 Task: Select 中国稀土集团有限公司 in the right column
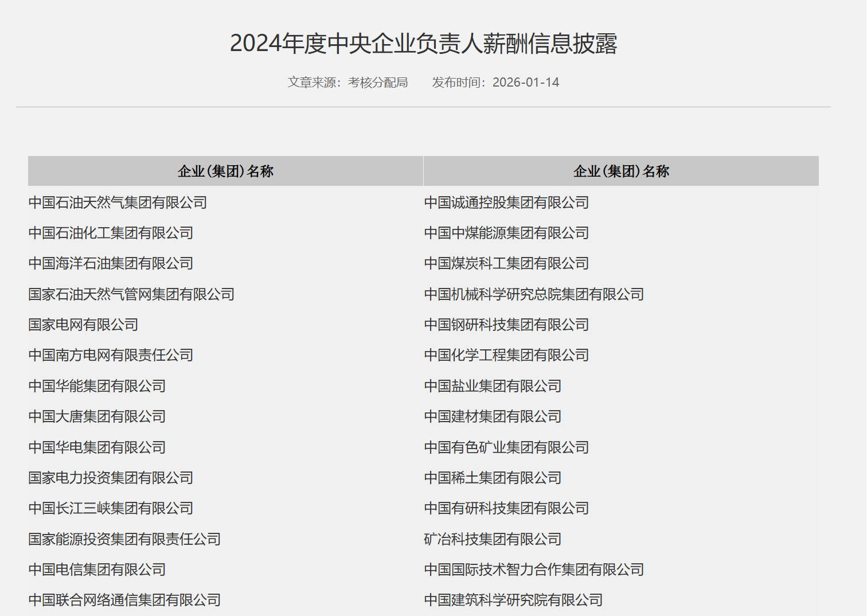(493, 478)
